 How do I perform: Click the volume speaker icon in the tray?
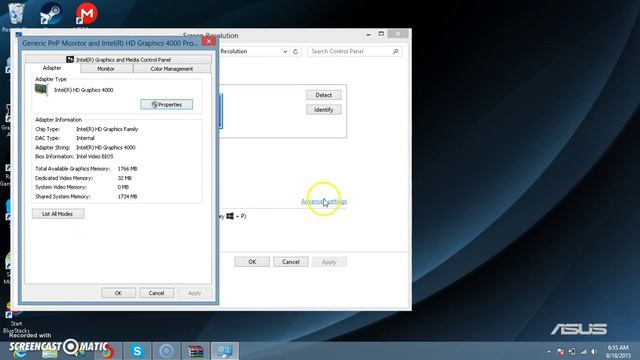tap(594, 351)
